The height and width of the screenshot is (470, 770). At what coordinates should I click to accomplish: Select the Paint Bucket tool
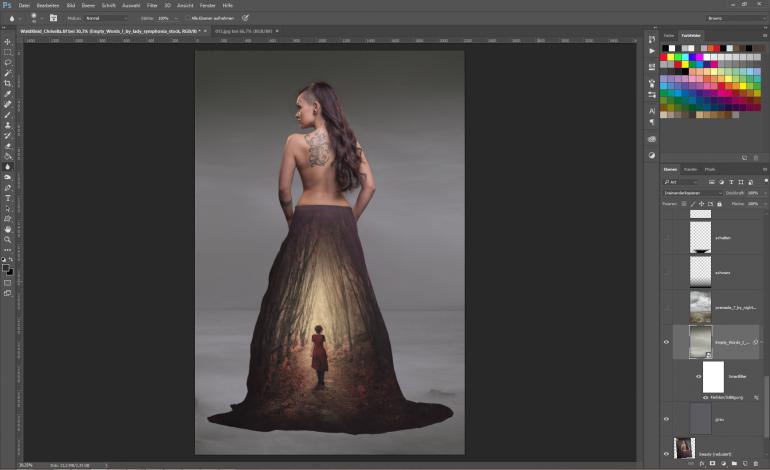pos(7,156)
